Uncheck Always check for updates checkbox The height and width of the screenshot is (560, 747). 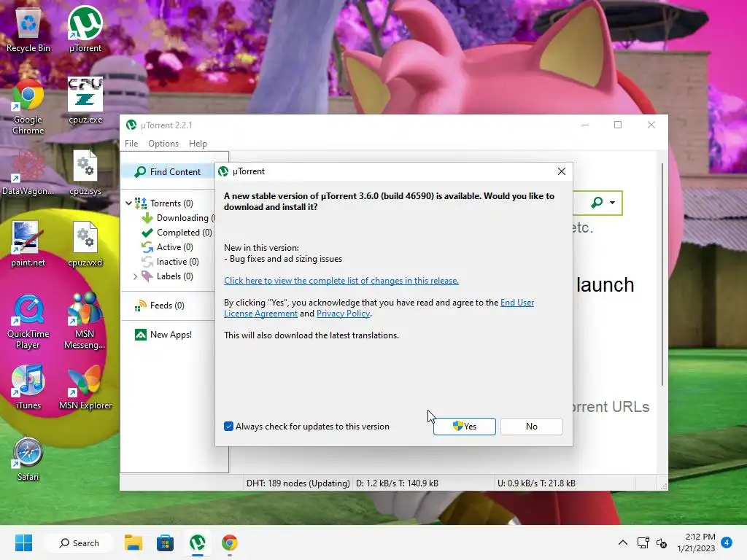[228, 426]
